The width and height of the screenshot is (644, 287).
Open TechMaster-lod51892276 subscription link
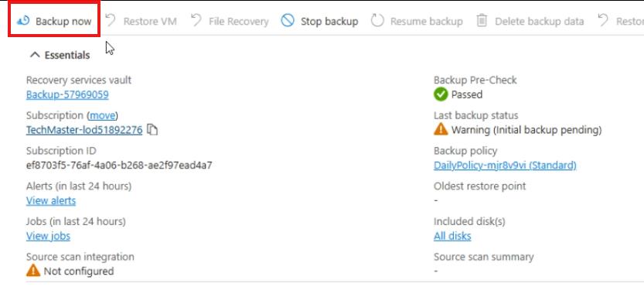pos(84,130)
